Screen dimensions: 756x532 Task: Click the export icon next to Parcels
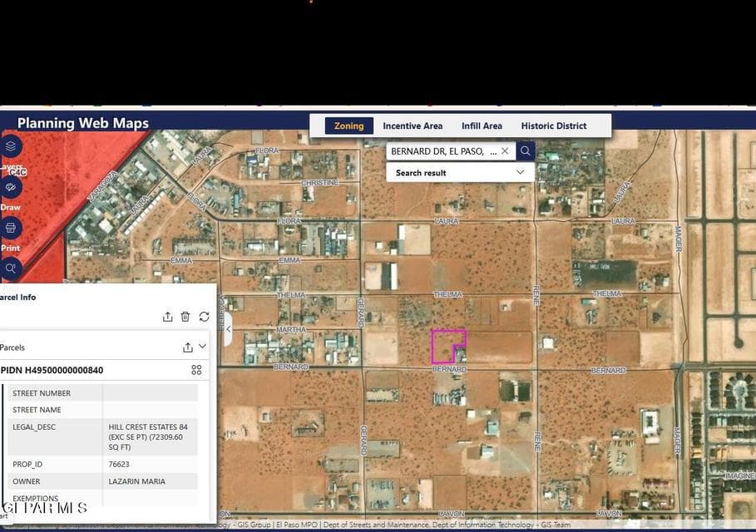187,347
